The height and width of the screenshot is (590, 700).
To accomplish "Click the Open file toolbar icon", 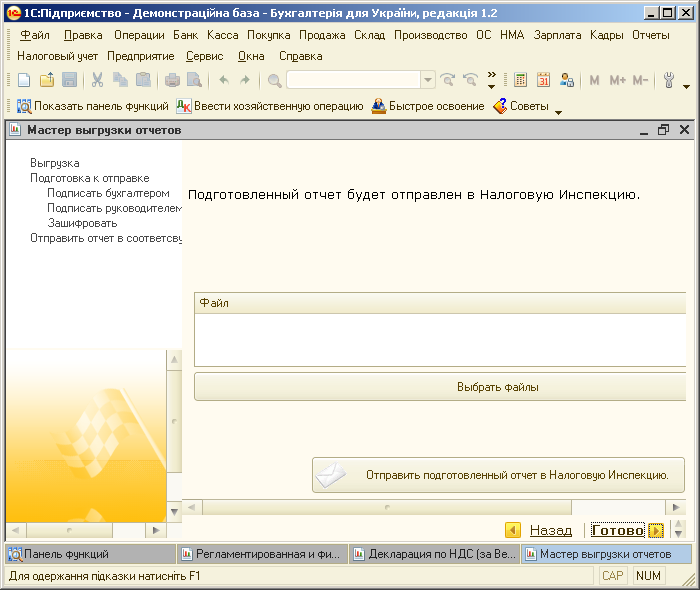I will coord(47,80).
